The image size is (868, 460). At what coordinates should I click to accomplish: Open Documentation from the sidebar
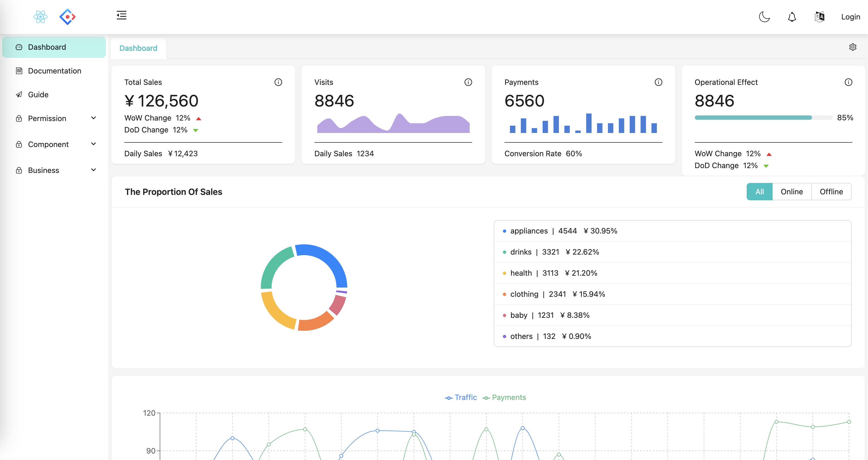55,71
